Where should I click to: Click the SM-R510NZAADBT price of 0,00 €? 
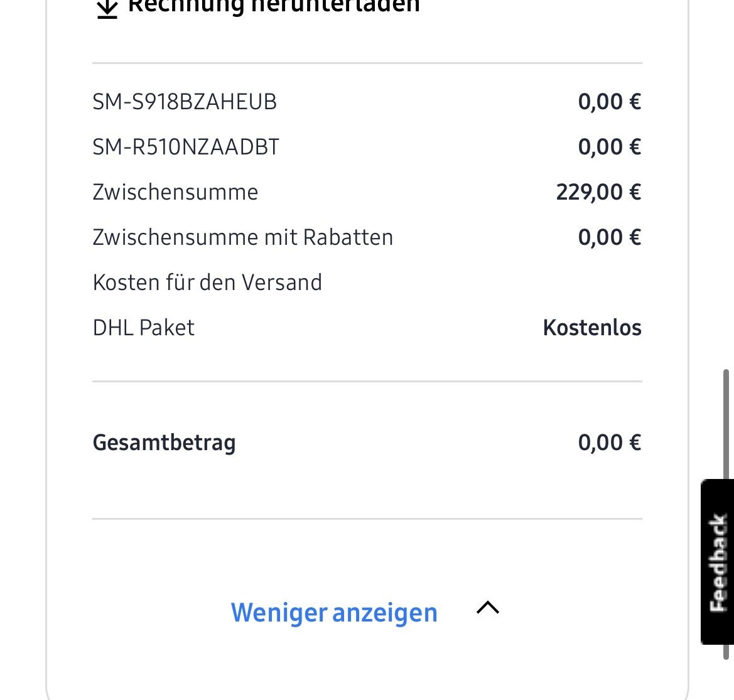pyautogui.click(x=609, y=147)
